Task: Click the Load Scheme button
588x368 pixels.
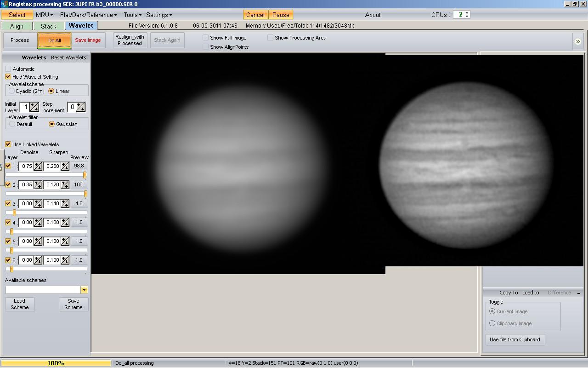Action: click(20, 304)
